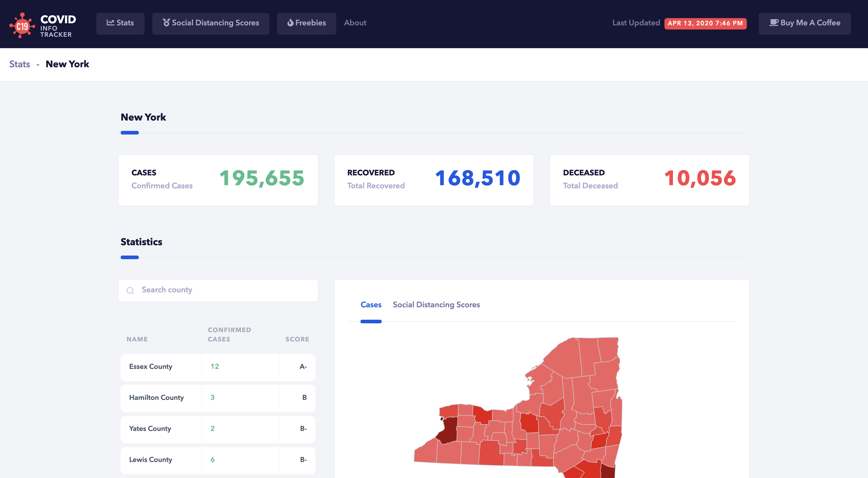Open the Freebies page
This screenshot has width=868, height=478.
point(306,23)
